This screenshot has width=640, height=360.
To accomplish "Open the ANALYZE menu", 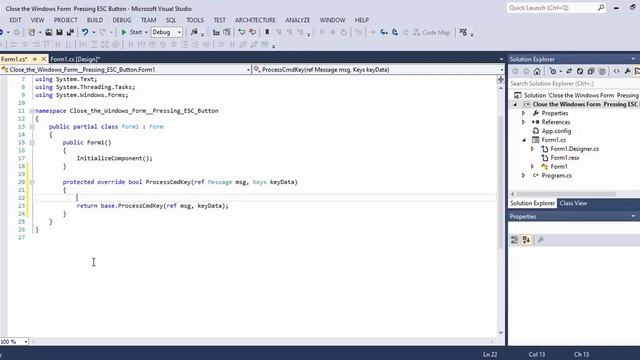I will tap(298, 20).
